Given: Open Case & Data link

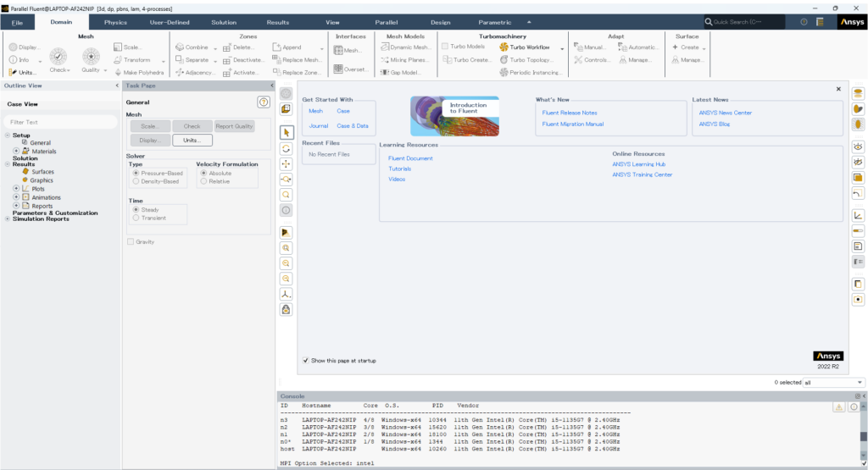Looking at the screenshot, I should point(353,126).
